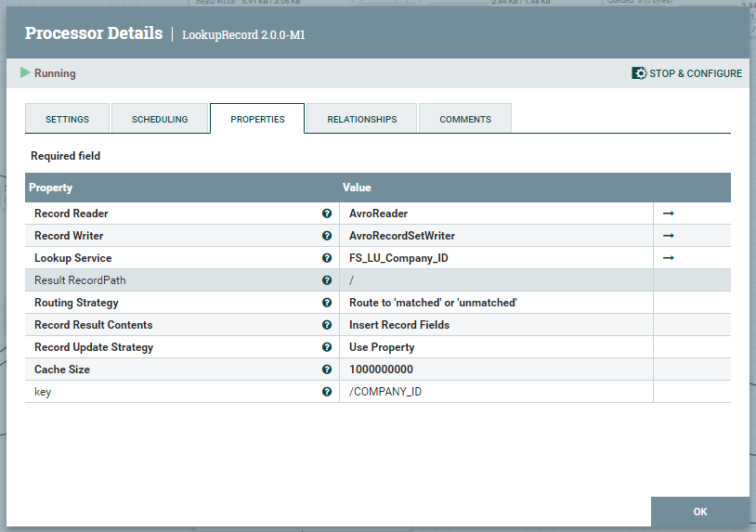Open help for Routing Strategy property
Screen dimensions: 756x532
point(327,303)
